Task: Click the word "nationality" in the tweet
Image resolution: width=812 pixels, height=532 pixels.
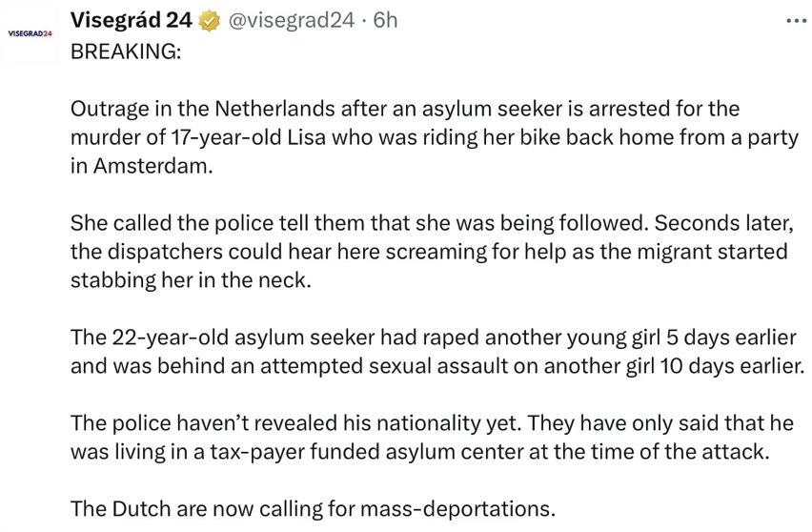Action: tap(428, 423)
